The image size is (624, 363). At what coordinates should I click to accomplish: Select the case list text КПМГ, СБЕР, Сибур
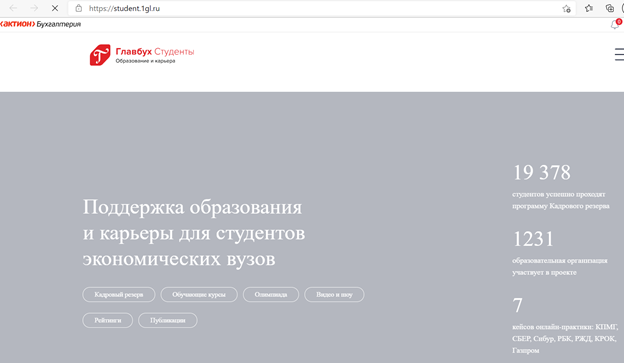tap(565, 339)
